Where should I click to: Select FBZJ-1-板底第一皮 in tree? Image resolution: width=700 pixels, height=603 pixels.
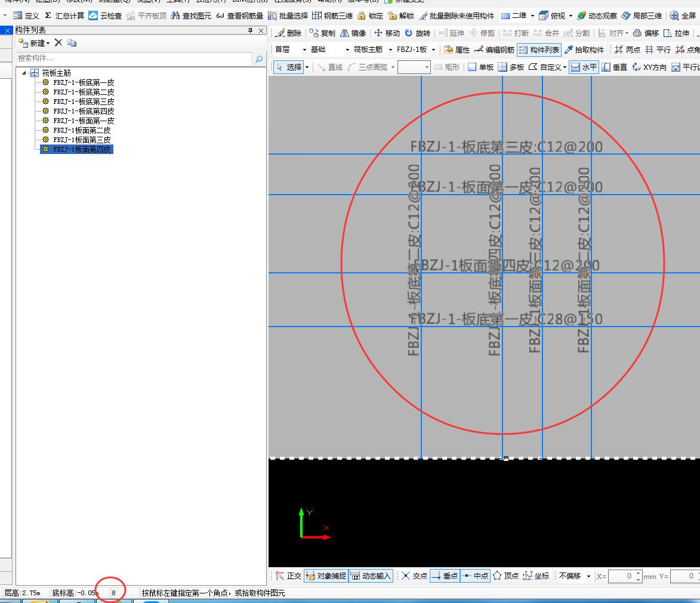click(84, 82)
